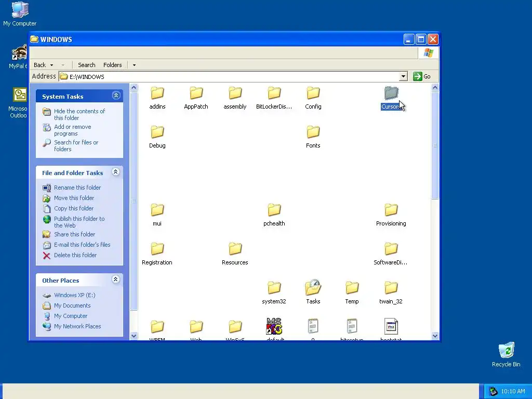Click the E:\WINDOWS address field
532x399 pixels.
229,76
